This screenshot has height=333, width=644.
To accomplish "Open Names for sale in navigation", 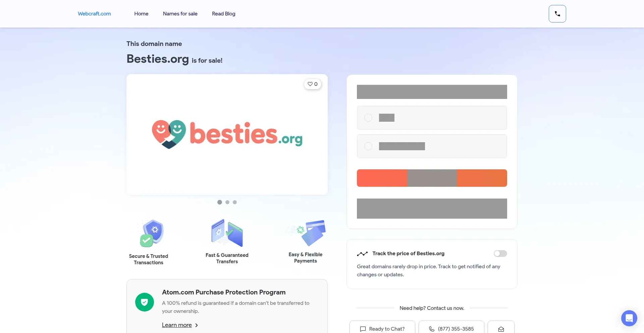I will tap(180, 14).
